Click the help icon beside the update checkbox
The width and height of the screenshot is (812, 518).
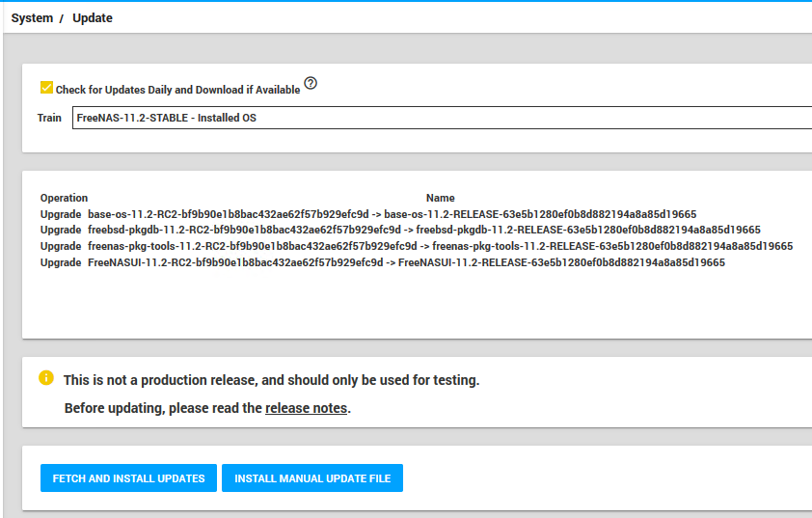310,83
